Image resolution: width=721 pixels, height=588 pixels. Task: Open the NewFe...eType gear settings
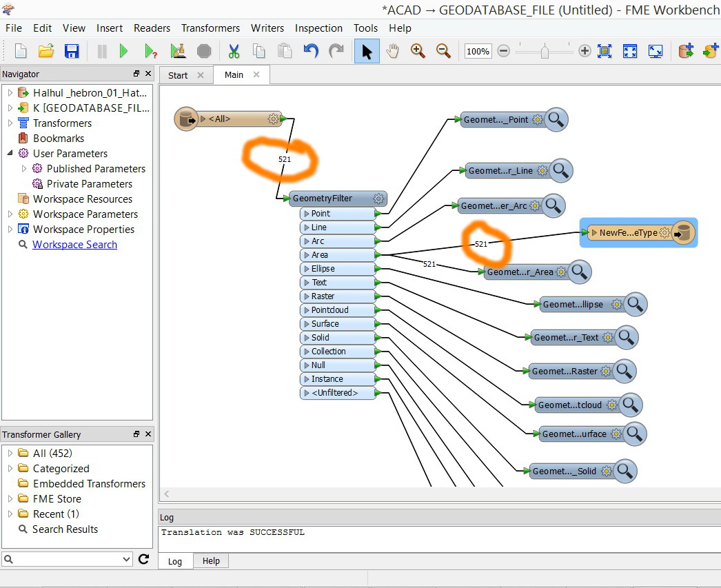(663, 233)
